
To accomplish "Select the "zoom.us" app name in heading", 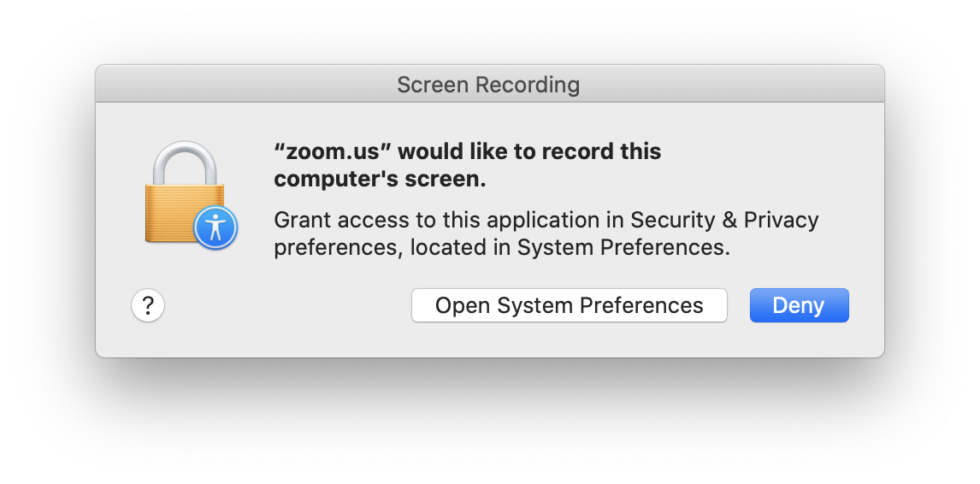I will 333,151.
